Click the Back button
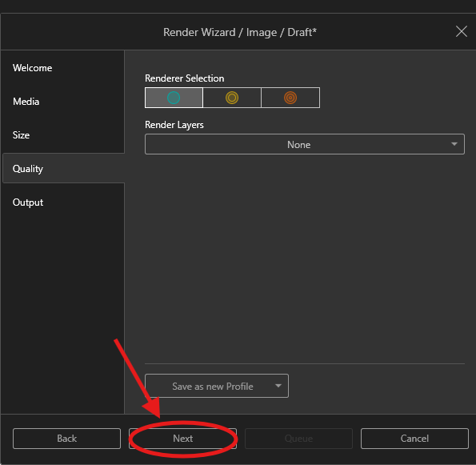Viewport: 476px width, 465px height. pos(66,439)
